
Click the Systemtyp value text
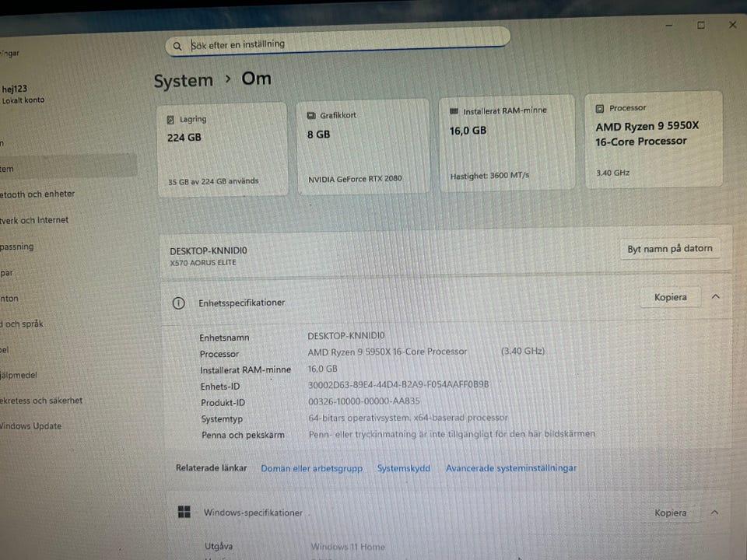pyautogui.click(x=408, y=418)
